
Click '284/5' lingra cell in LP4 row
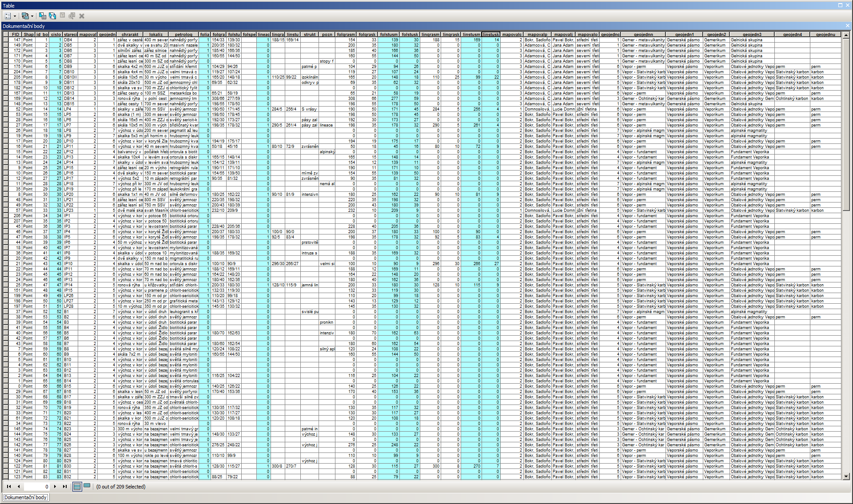[278, 109]
